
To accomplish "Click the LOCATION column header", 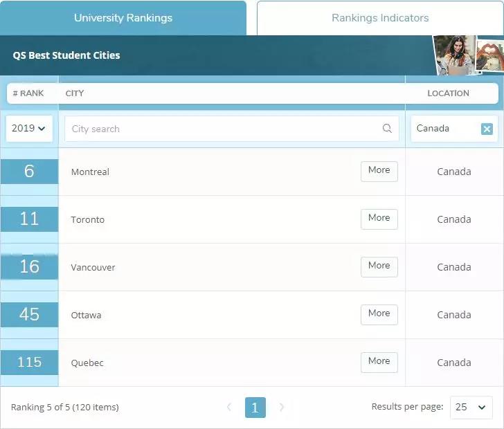I will tap(448, 93).
